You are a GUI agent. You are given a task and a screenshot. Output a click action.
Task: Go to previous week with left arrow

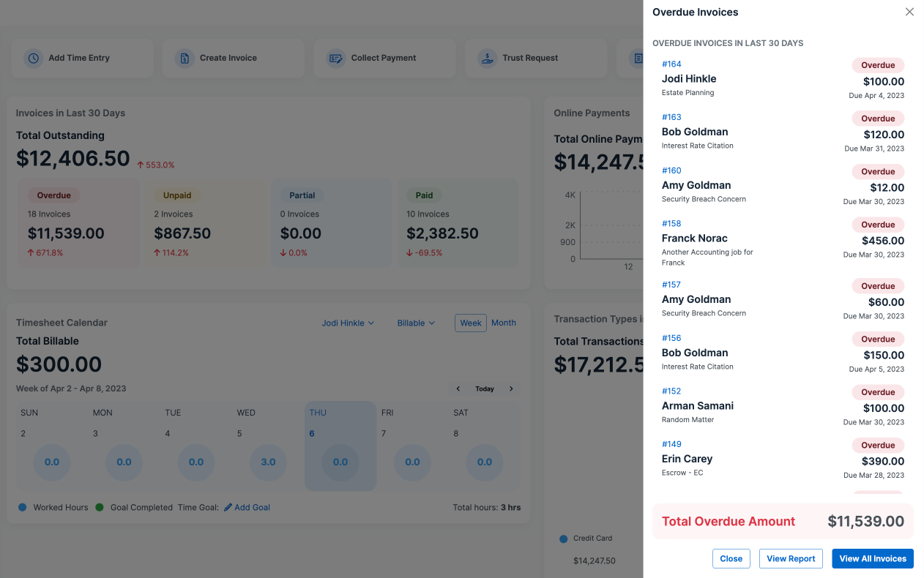click(458, 389)
